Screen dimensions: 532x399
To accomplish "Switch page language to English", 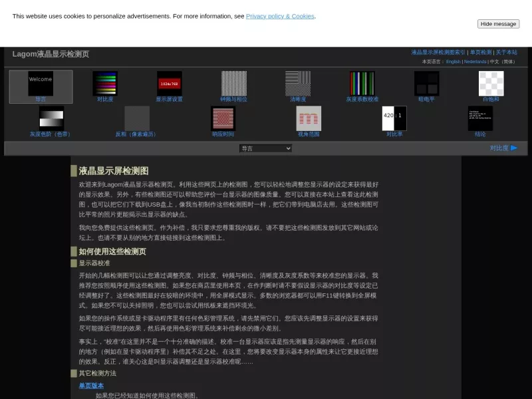I will [454, 62].
